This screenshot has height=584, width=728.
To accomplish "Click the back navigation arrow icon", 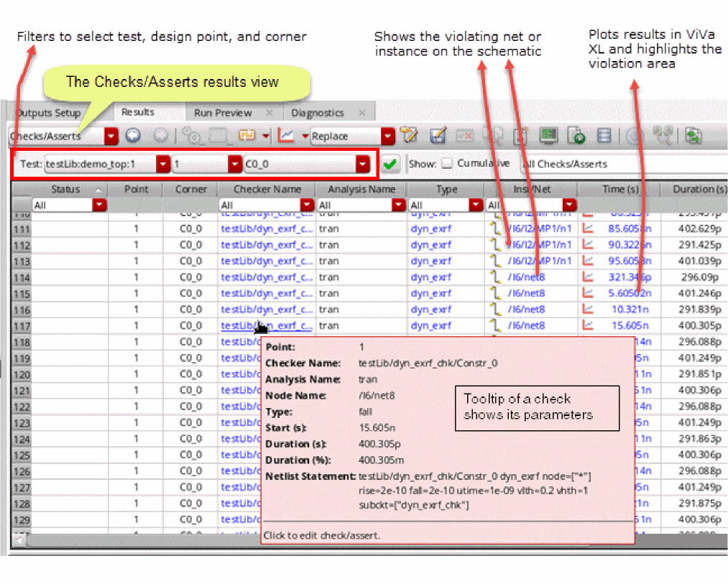I will coord(132,136).
